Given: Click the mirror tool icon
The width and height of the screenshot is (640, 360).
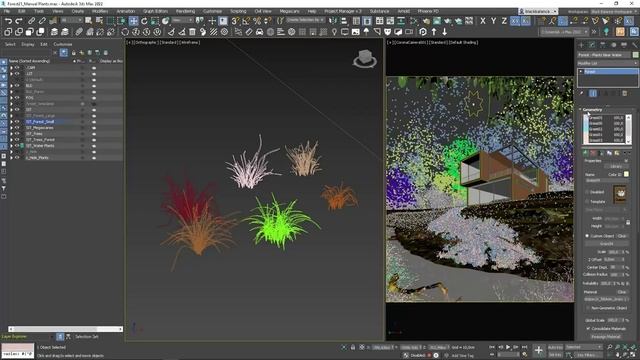Looking at the screenshot, I should click(333, 21).
